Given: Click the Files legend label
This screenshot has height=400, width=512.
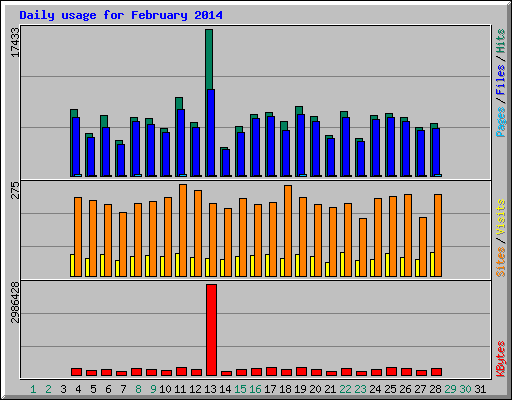Looking at the screenshot, I should pos(500,79).
